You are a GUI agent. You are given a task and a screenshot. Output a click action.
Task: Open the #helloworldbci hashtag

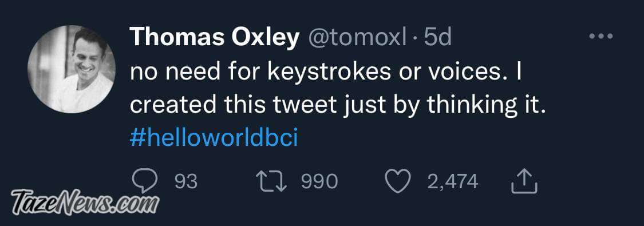[x=214, y=138]
